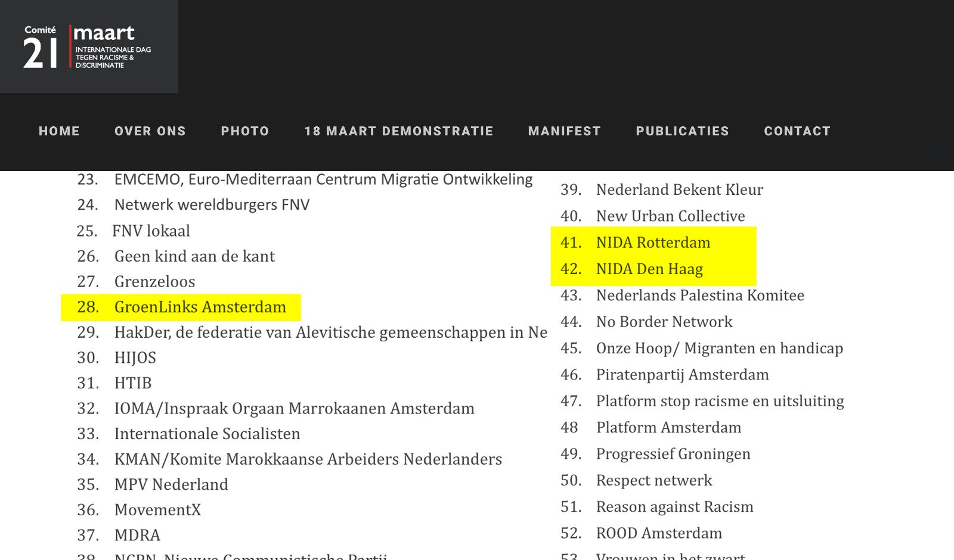Select entry Platform stop racisme en uitsluiting

point(702,401)
